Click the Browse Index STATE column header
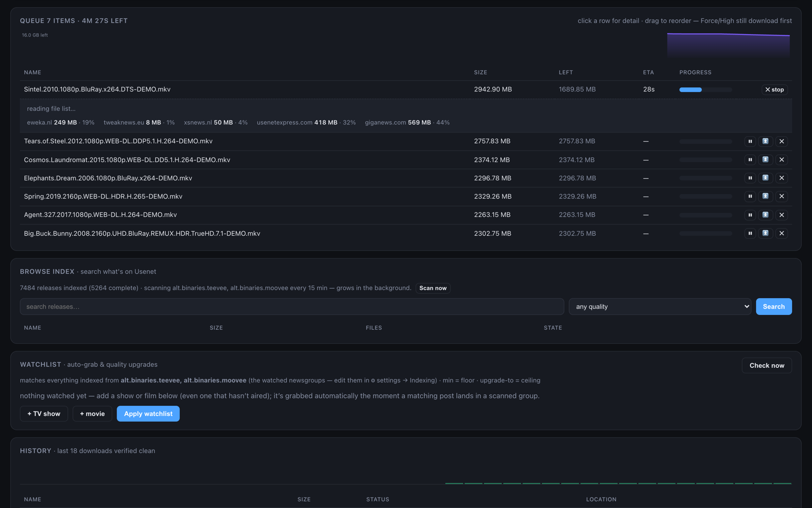The image size is (812, 508). pyautogui.click(x=553, y=328)
